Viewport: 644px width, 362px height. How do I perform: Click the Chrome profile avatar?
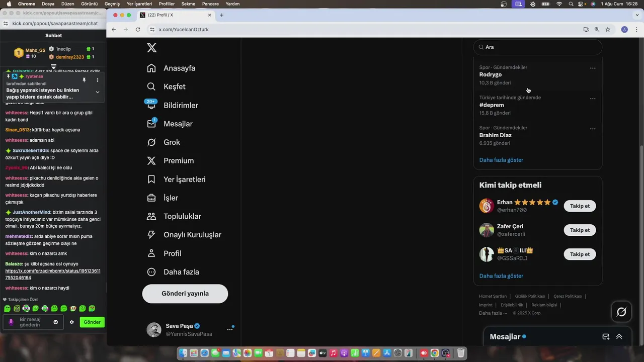pyautogui.click(x=624, y=29)
